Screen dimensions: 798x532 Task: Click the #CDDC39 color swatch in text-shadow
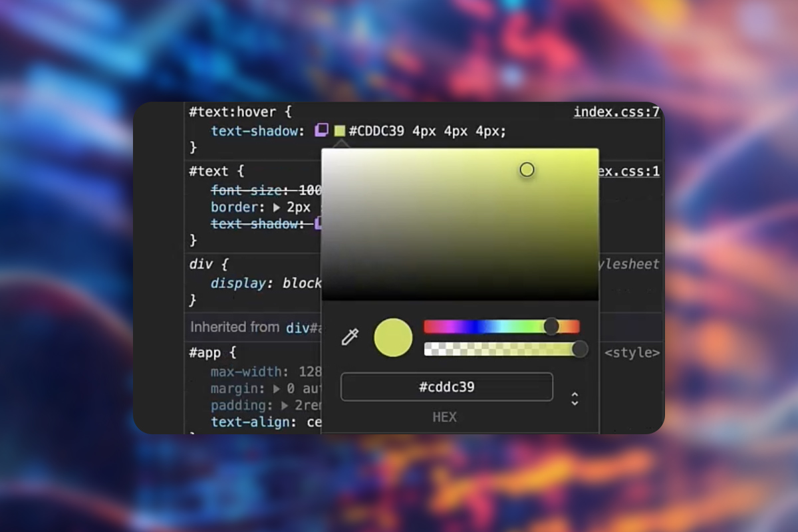pyautogui.click(x=340, y=131)
